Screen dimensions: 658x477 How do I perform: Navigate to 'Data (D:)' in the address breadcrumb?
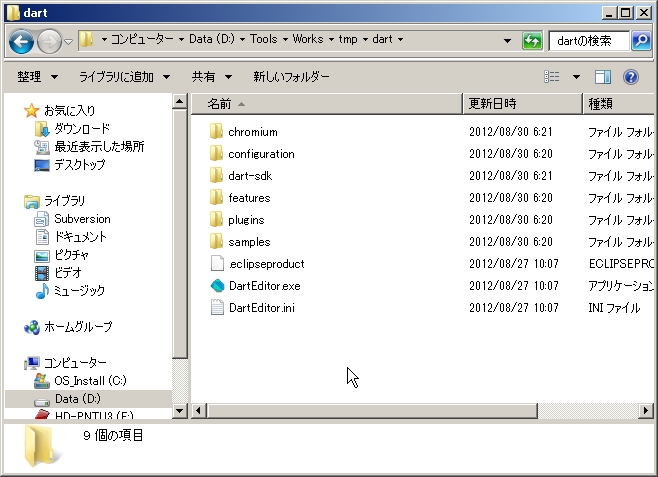(212, 39)
